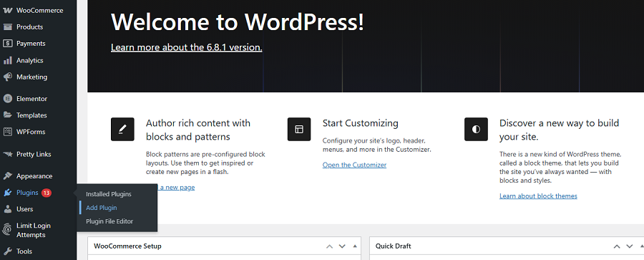
Task: Click the WooCommerce logo icon in sidebar
Action: coord(7,10)
